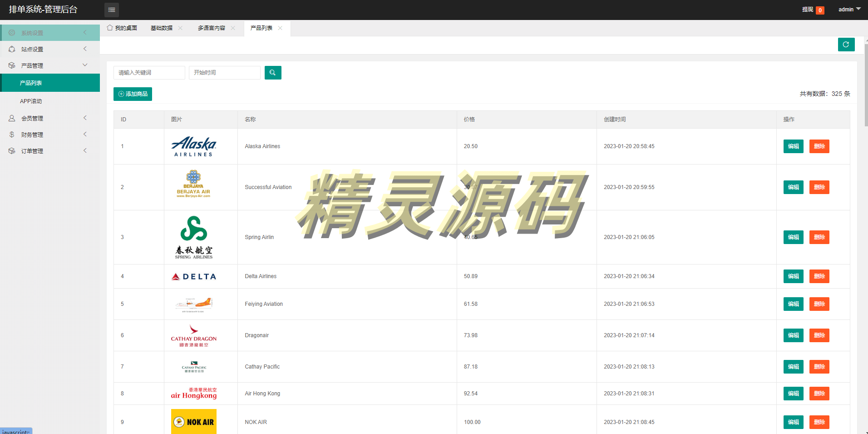Image resolution: width=868 pixels, height=434 pixels.
Task: Collapse the 产品管理 sidebar menu
Action: [x=50, y=65]
